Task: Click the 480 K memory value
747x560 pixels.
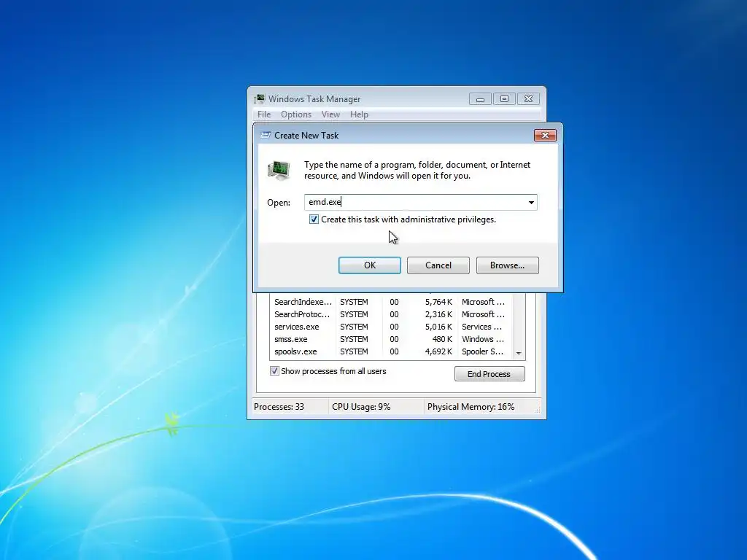Action: point(442,339)
